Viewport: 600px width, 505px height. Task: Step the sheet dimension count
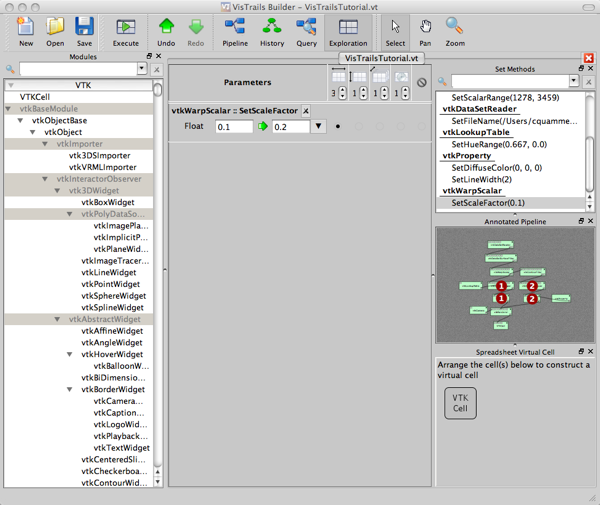click(384, 93)
